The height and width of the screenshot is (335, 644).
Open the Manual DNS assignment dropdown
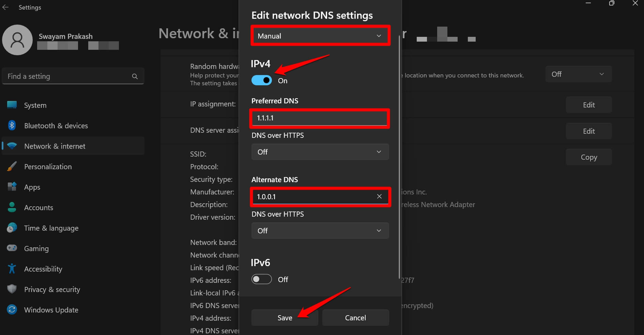[x=320, y=35]
